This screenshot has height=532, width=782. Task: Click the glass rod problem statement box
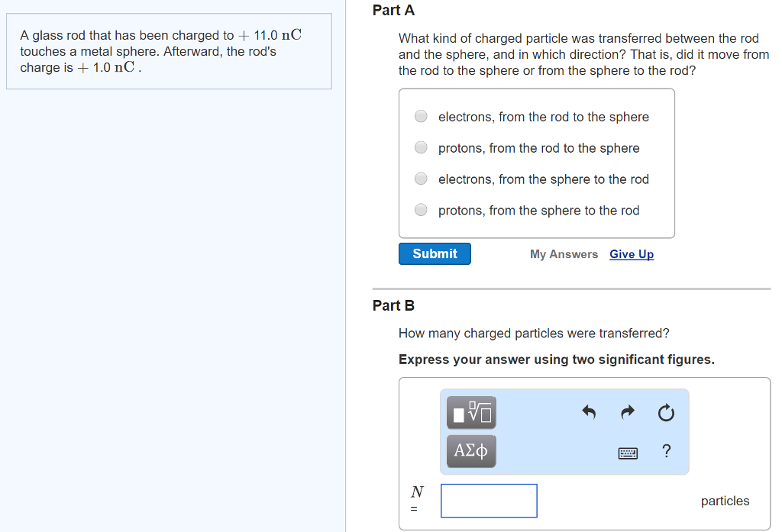pos(169,51)
